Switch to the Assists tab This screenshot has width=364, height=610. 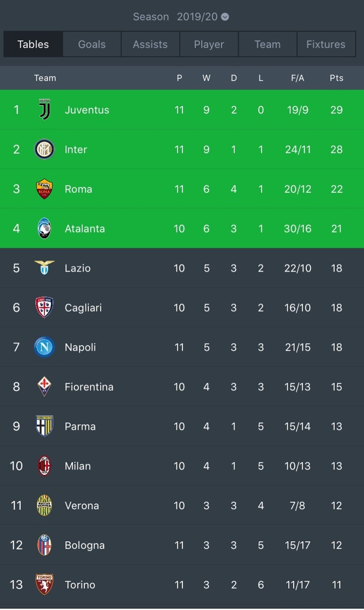click(x=150, y=44)
